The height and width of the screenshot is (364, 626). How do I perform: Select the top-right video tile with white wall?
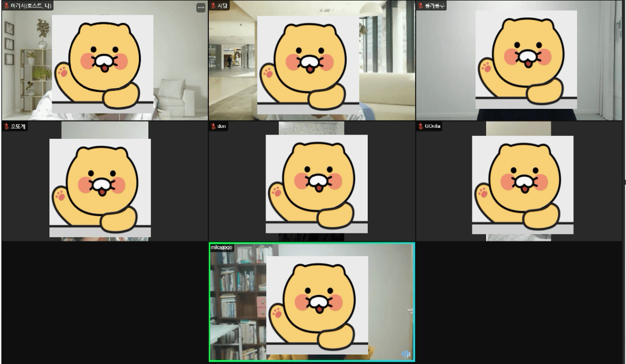519,60
